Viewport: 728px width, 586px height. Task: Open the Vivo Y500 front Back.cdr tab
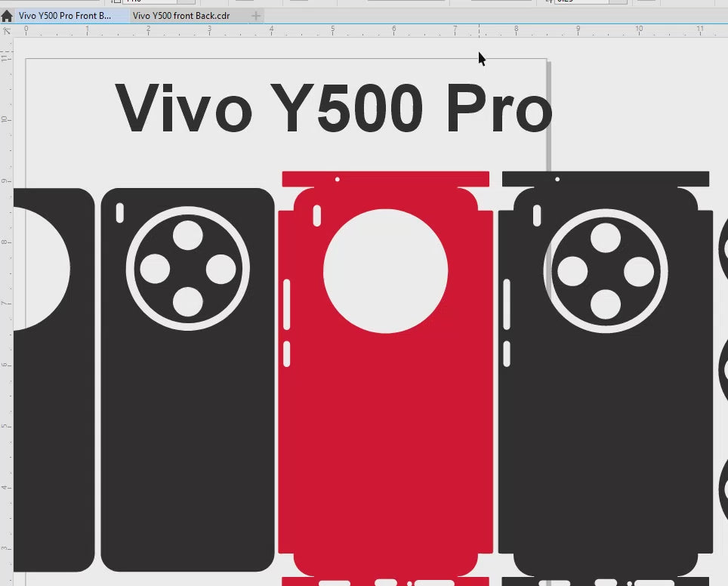[181, 16]
